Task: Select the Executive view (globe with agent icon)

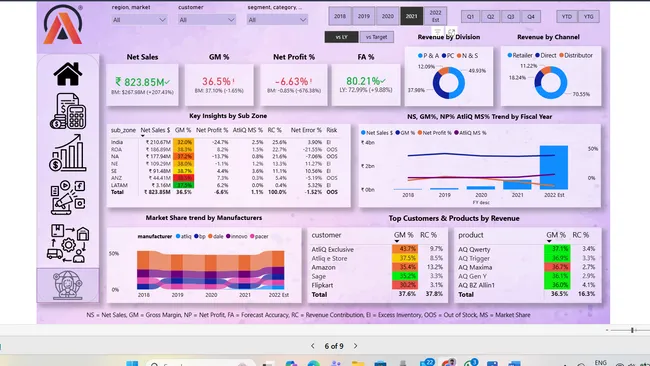Action: tap(68, 285)
